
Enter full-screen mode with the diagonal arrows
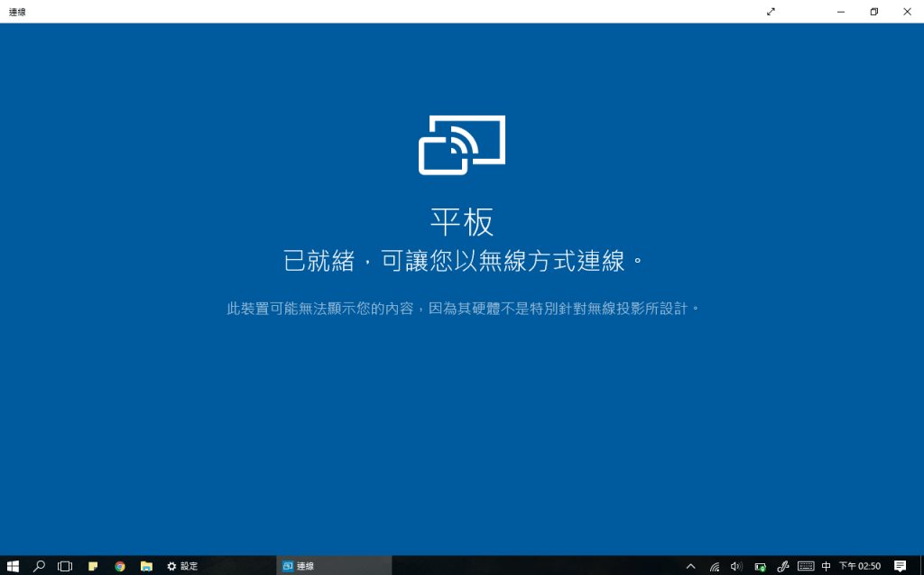tap(771, 12)
